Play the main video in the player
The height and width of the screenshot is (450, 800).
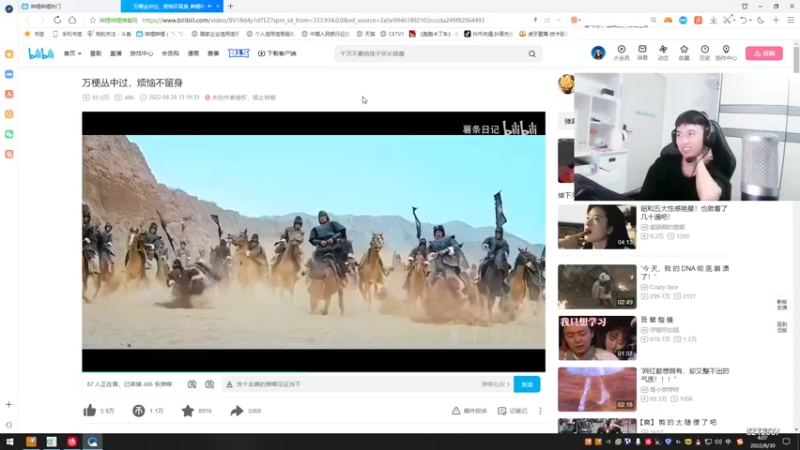pos(313,242)
